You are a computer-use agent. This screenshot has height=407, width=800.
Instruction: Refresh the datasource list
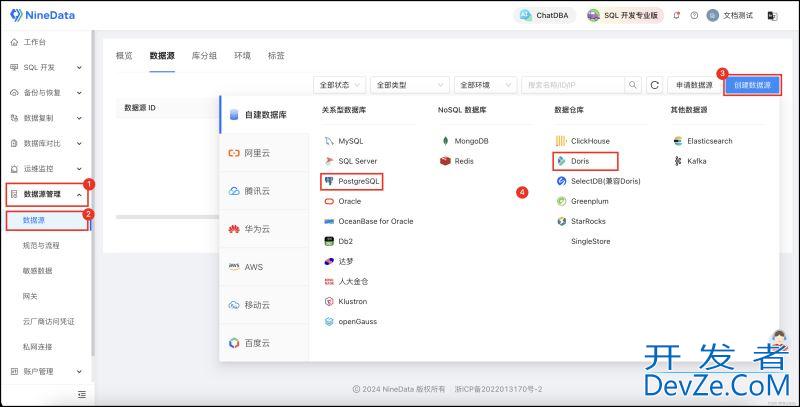pyautogui.click(x=655, y=85)
